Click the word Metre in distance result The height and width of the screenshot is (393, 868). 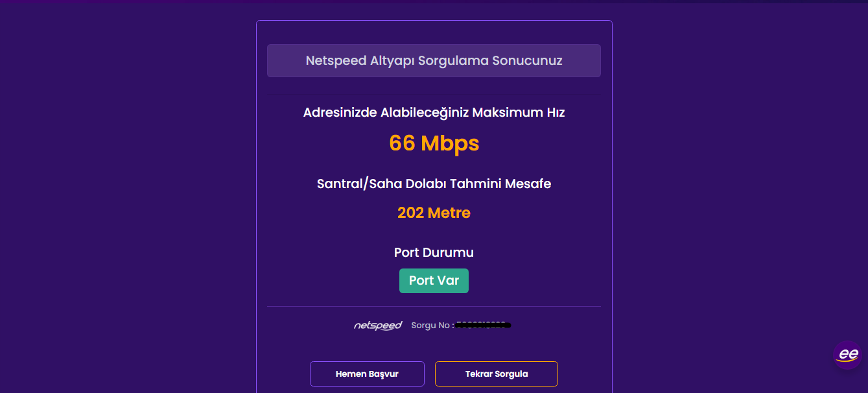point(449,213)
